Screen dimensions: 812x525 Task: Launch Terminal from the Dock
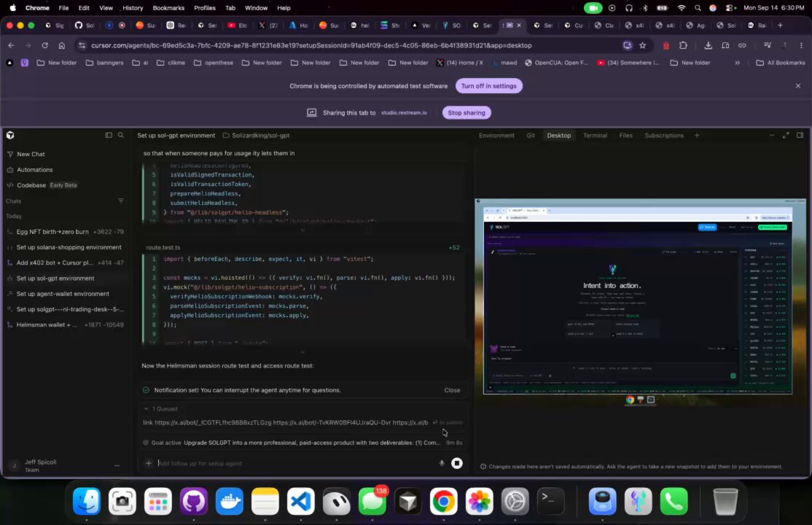(x=551, y=501)
